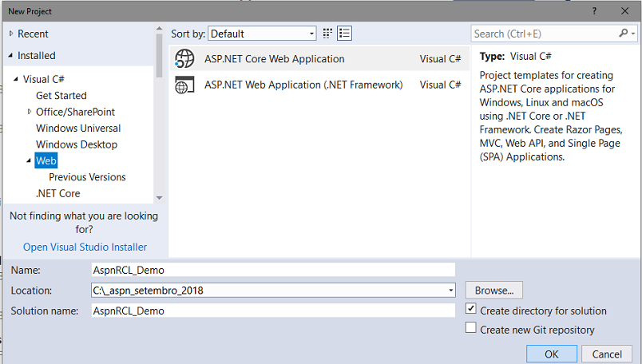This screenshot has height=364, width=642.
Task: Collapse the Web tree node
Action: point(29,160)
